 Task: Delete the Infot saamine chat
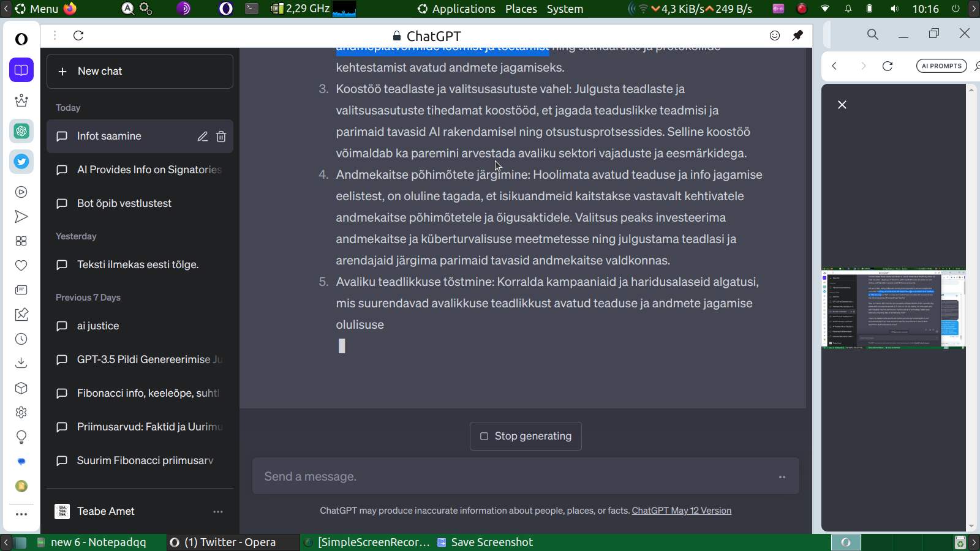point(221,137)
